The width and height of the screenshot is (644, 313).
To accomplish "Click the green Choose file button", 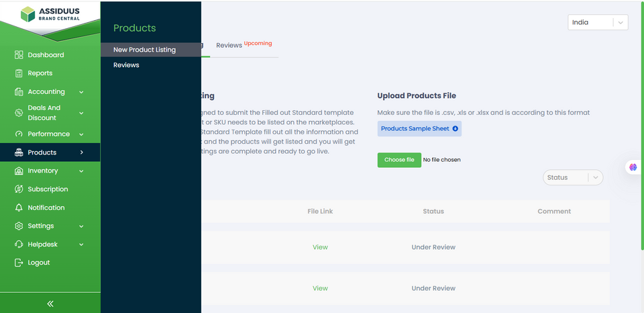I will click(399, 160).
